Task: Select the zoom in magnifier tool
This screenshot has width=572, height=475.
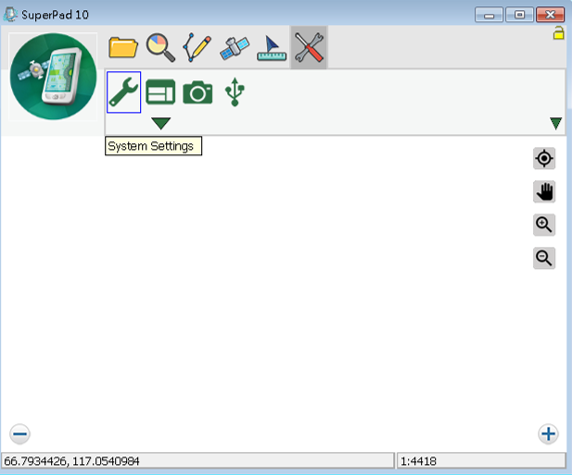Action: (x=544, y=225)
